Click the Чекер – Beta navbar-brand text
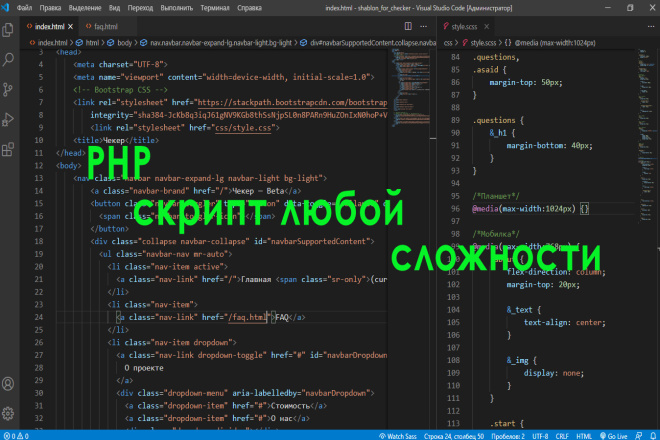Image resolution: width=660 pixels, height=440 pixels. tap(258, 191)
